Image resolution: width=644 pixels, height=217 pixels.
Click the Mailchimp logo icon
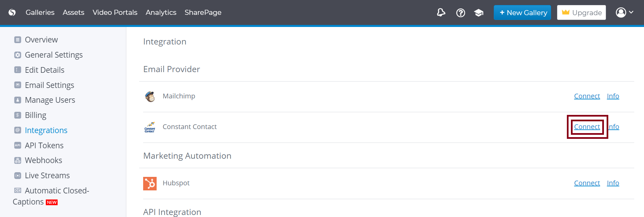pyautogui.click(x=150, y=97)
